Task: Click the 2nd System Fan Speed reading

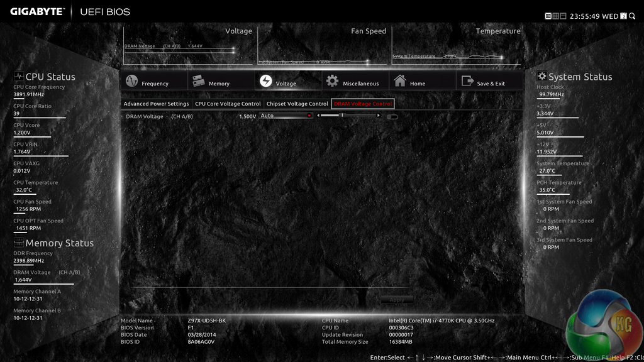Action: [x=551, y=228]
